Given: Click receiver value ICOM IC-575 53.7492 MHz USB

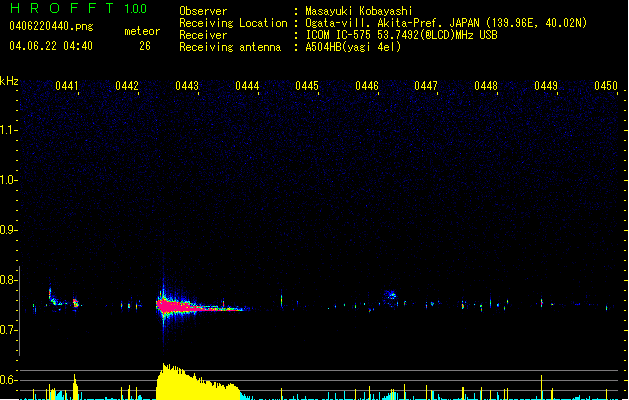Looking at the screenshot, I should tap(401, 35).
